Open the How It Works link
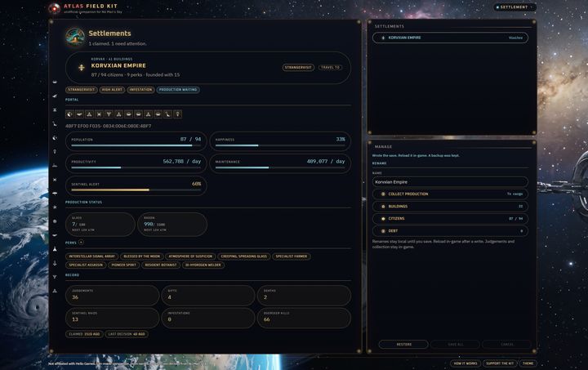Image resolution: width=588 pixels, height=370 pixels. pyautogui.click(x=465, y=363)
